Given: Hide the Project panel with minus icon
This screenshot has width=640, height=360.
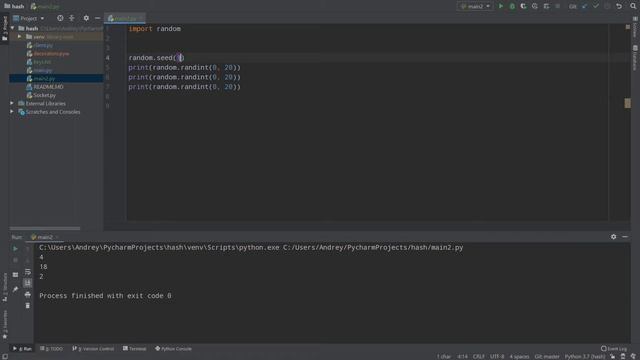Looking at the screenshot, I should point(98,18).
